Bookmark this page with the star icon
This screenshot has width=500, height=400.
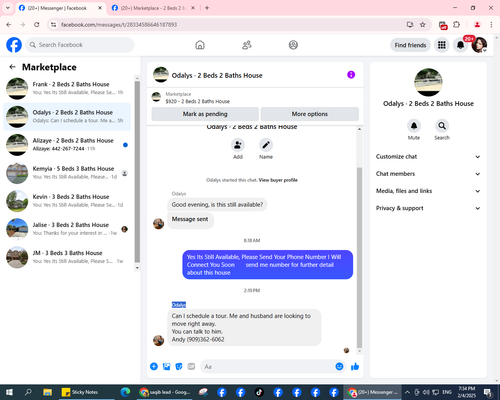pyautogui.click(x=423, y=25)
